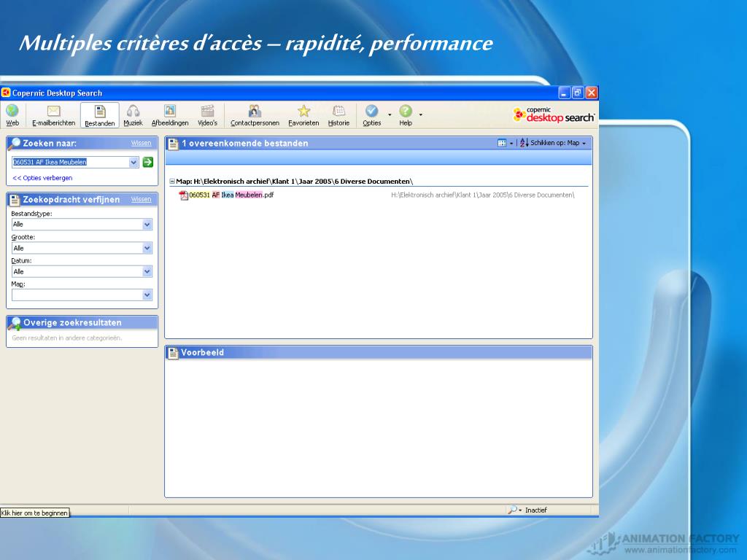747x560 pixels.
Task: Click the Copernic Desktop Search logo
Action: pyautogui.click(x=554, y=114)
